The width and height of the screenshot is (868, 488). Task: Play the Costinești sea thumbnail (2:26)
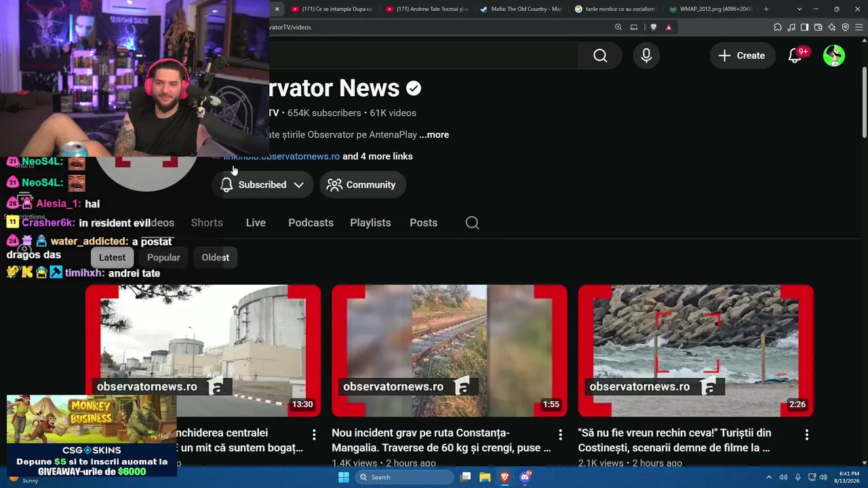pyautogui.click(x=696, y=350)
